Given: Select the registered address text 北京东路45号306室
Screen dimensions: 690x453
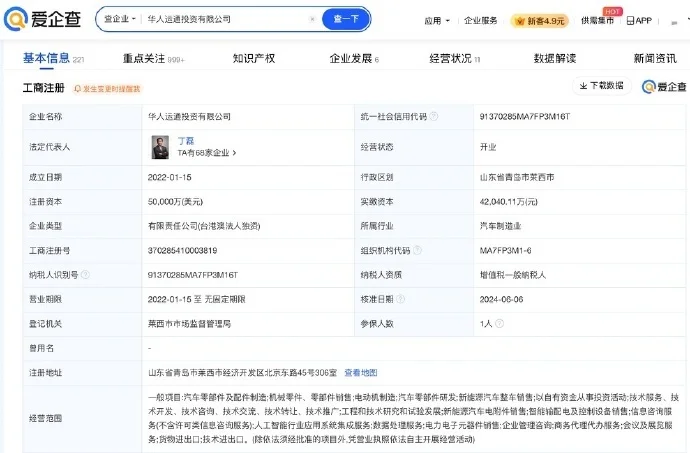Looking at the screenshot, I should coord(300,373).
